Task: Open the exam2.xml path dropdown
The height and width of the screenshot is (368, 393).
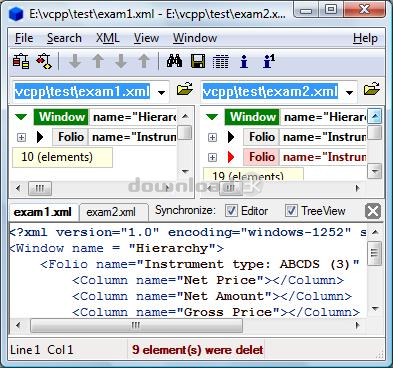Action: click(349, 92)
